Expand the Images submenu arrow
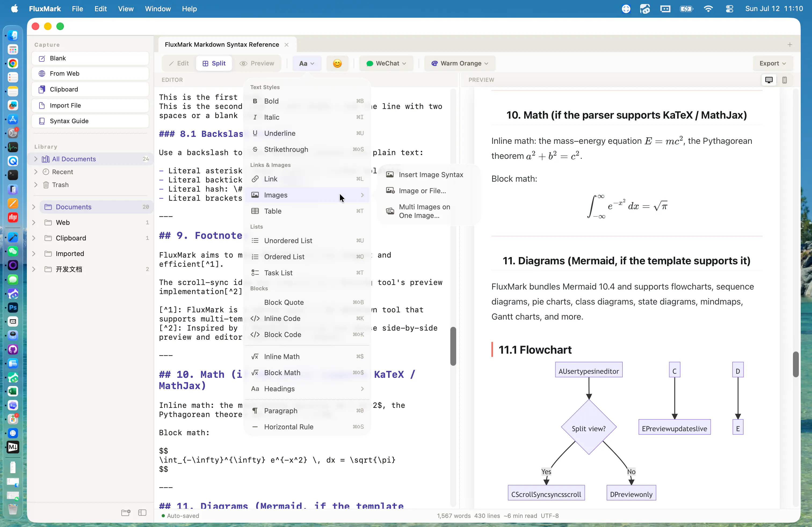This screenshot has width=812, height=527. point(362,195)
